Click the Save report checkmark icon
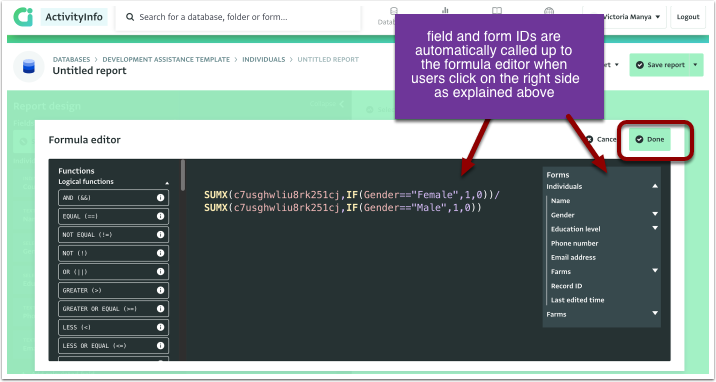716x382 pixels. [x=640, y=65]
